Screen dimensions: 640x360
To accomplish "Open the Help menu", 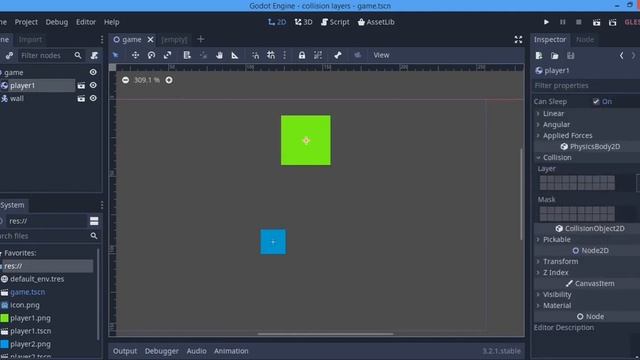I will pos(111,22).
